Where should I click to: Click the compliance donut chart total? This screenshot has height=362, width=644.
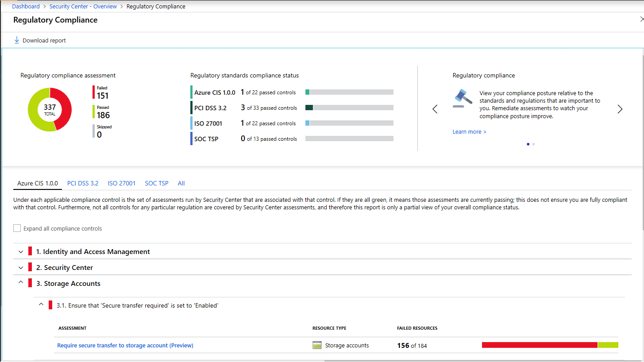point(50,109)
